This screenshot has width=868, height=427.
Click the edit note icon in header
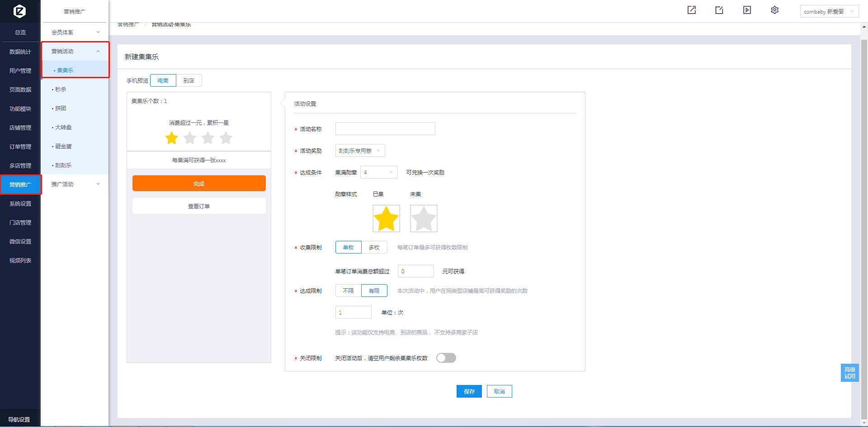[719, 10]
